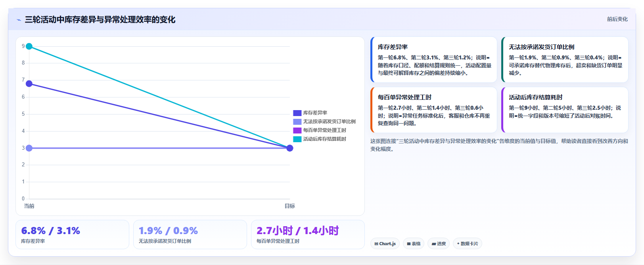Click the text 第一轮9小时、第二轮5小时

click(x=541, y=108)
